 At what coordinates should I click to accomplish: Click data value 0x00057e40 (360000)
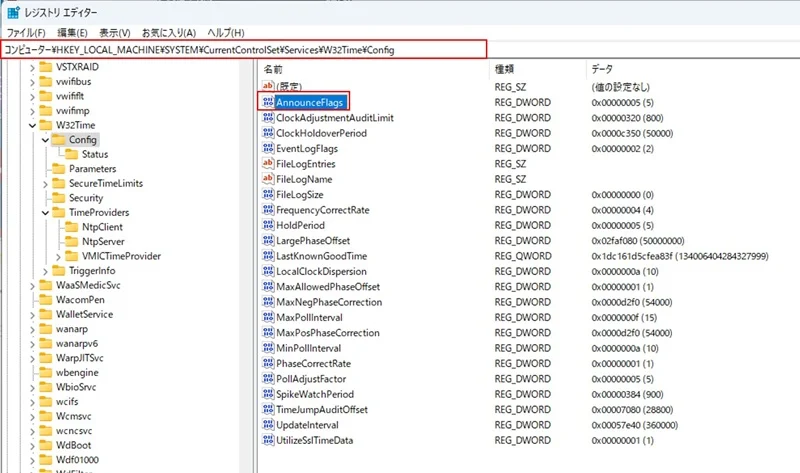point(634,425)
